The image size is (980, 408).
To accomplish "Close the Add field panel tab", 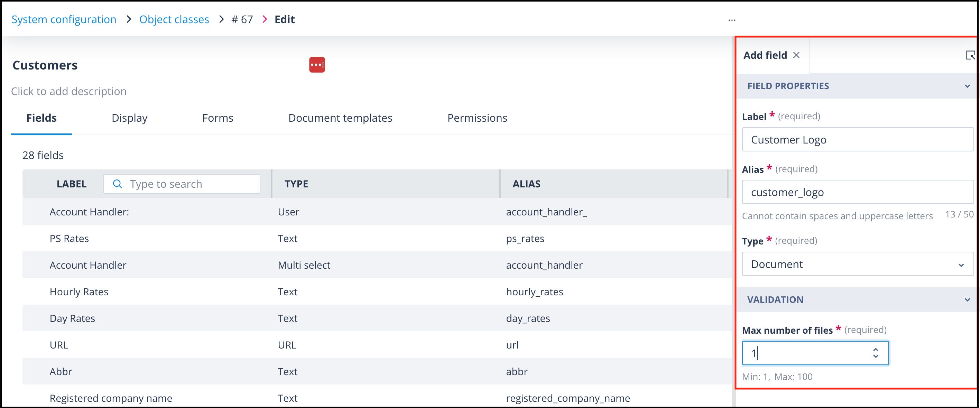I will click(796, 55).
